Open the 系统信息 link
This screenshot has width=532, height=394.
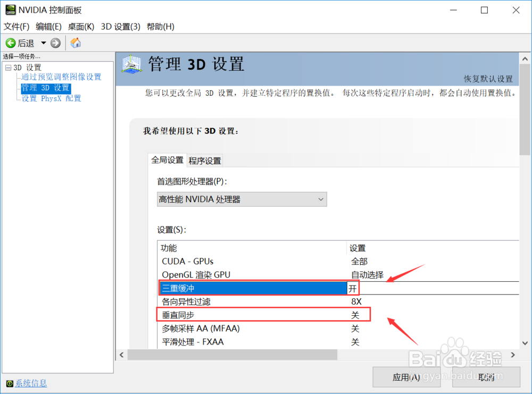pos(31,383)
